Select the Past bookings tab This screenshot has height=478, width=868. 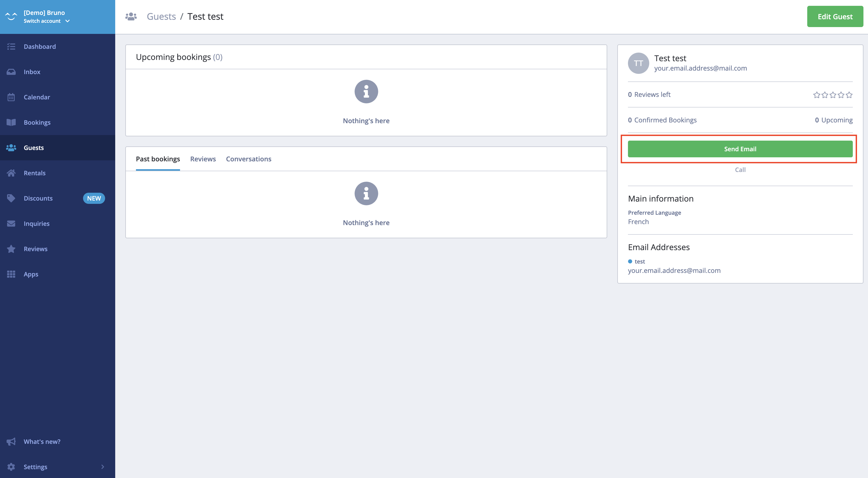point(158,159)
